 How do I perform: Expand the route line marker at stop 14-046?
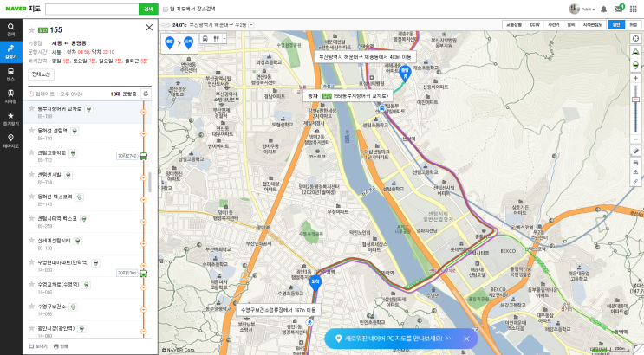click(x=143, y=287)
